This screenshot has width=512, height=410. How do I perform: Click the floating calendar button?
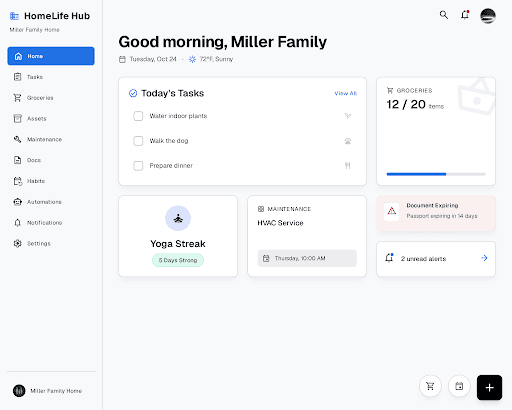(x=459, y=386)
